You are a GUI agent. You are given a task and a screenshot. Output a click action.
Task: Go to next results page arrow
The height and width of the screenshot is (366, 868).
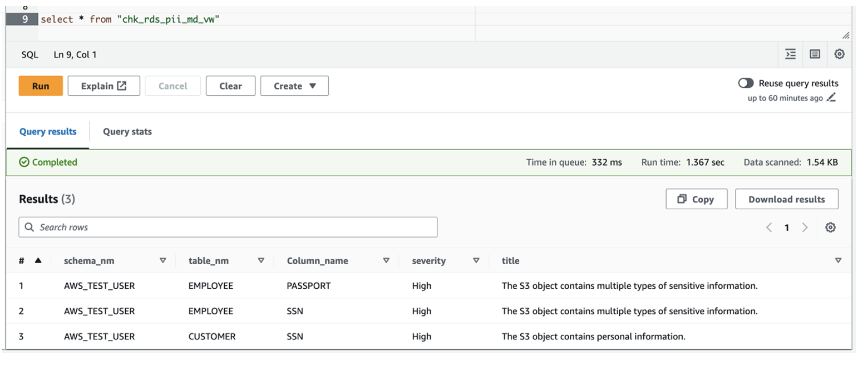coord(804,227)
